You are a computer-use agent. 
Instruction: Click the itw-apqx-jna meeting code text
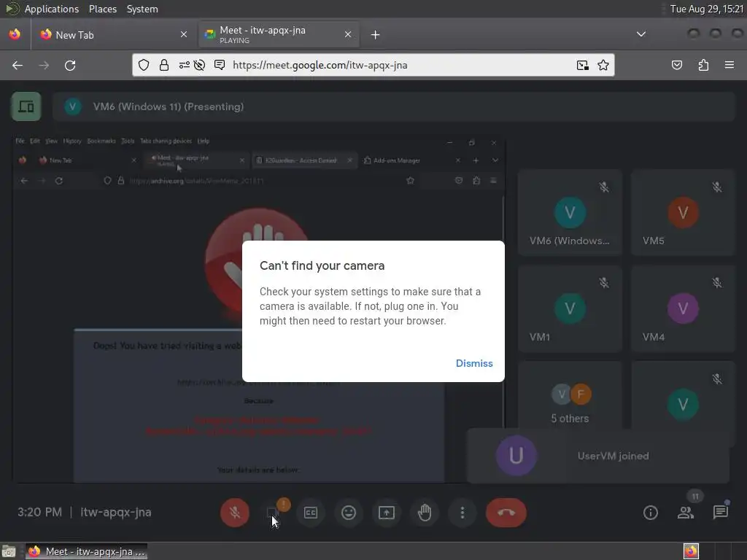tap(116, 513)
